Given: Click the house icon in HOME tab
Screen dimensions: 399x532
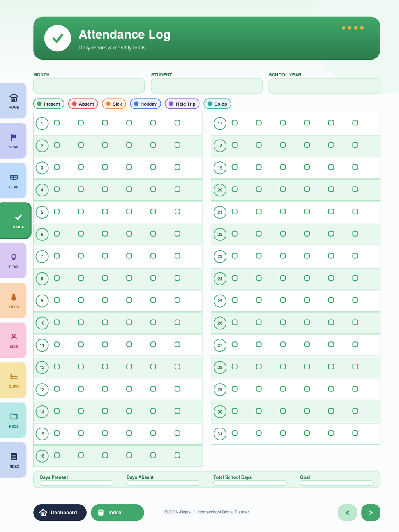Looking at the screenshot, I should pyautogui.click(x=14, y=97).
